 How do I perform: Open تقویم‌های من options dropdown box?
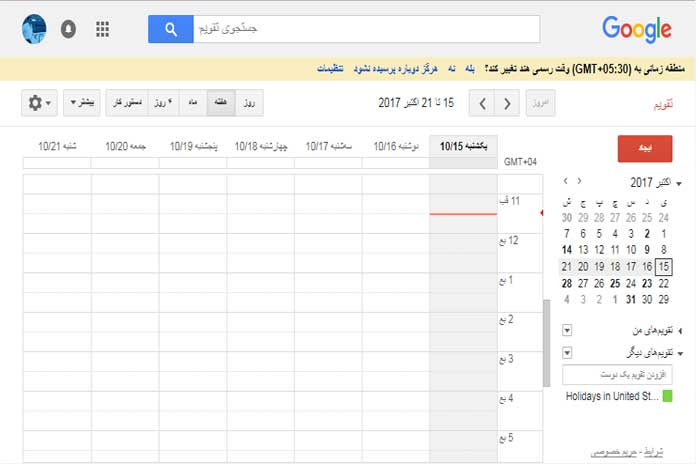pos(567,330)
